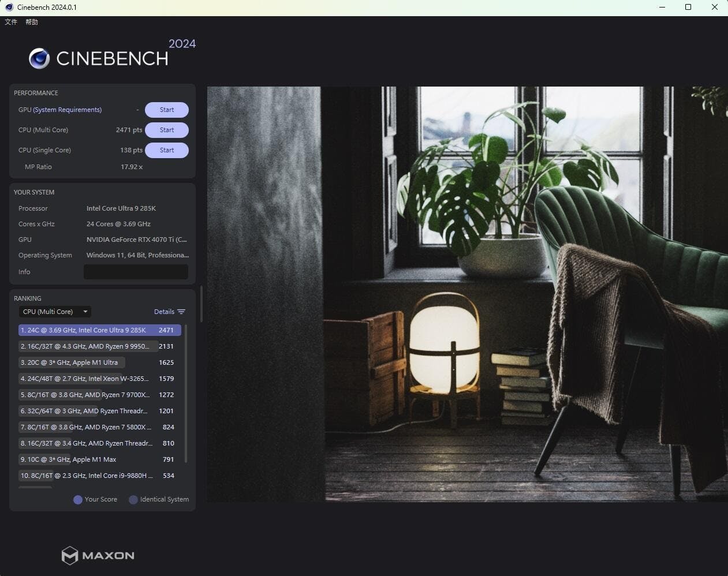The image size is (728, 576).
Task: Select the Intel Xeon W-3265 ranking row
Action: pos(100,379)
